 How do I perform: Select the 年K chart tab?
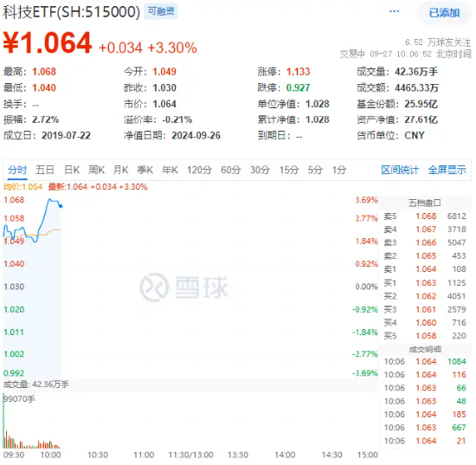pyautogui.click(x=170, y=170)
